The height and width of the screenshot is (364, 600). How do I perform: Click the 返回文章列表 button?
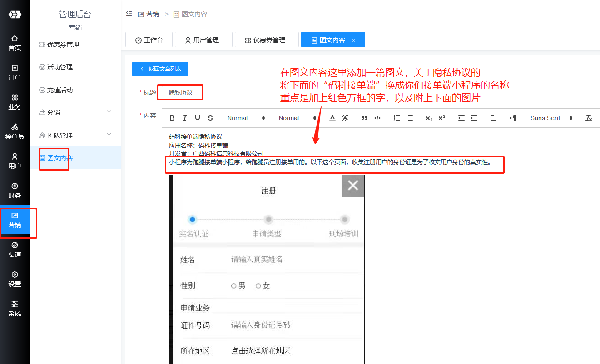tap(160, 69)
